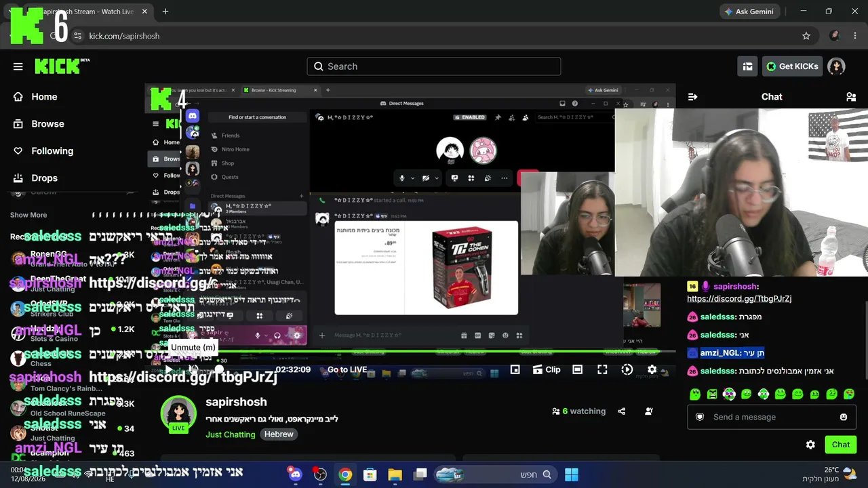View site information icon in address bar

pyautogui.click(x=77, y=36)
